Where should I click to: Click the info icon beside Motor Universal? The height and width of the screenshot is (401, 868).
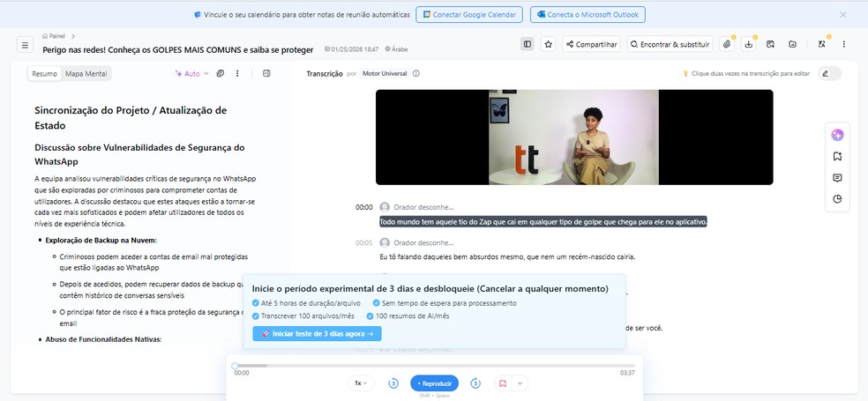(416, 73)
